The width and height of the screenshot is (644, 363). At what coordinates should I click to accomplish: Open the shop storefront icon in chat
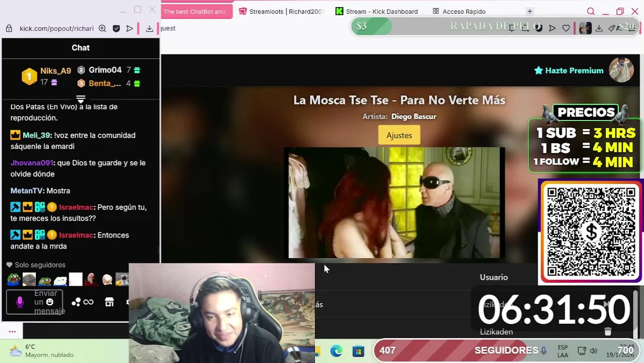pyautogui.click(x=109, y=302)
